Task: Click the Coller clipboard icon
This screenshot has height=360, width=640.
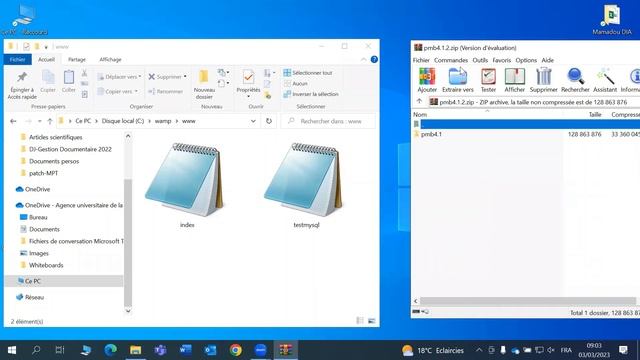Action: click(69, 77)
